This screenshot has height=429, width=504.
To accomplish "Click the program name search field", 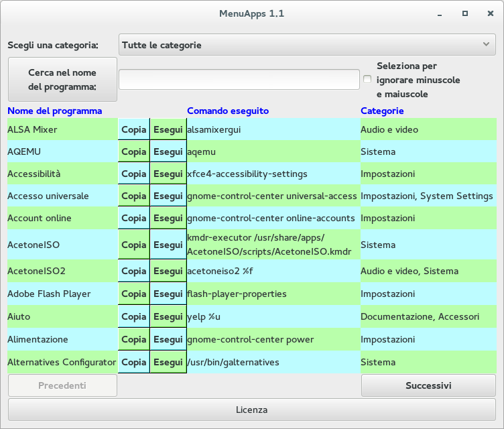I will [x=239, y=79].
